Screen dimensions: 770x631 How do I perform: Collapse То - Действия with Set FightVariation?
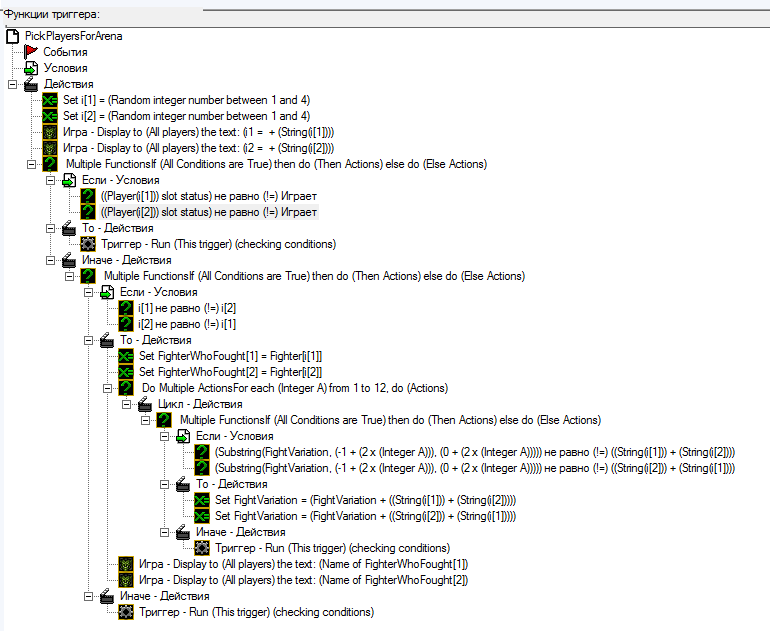coord(165,484)
